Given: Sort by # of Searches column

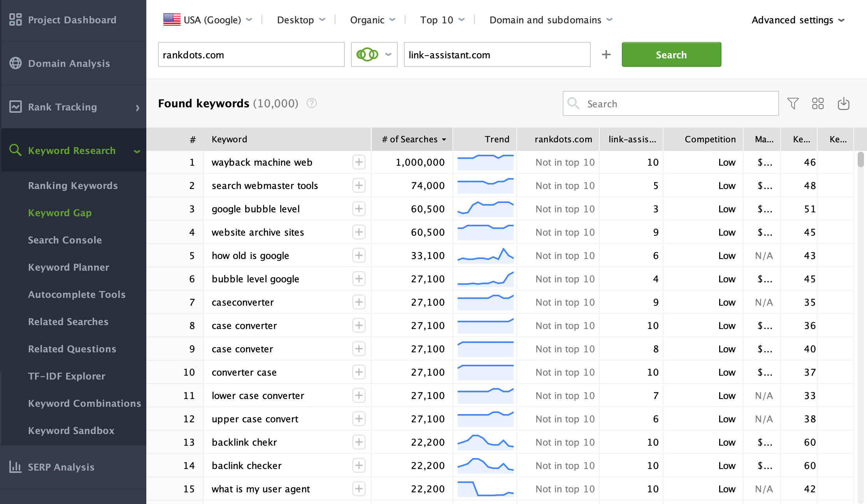Looking at the screenshot, I should point(412,139).
